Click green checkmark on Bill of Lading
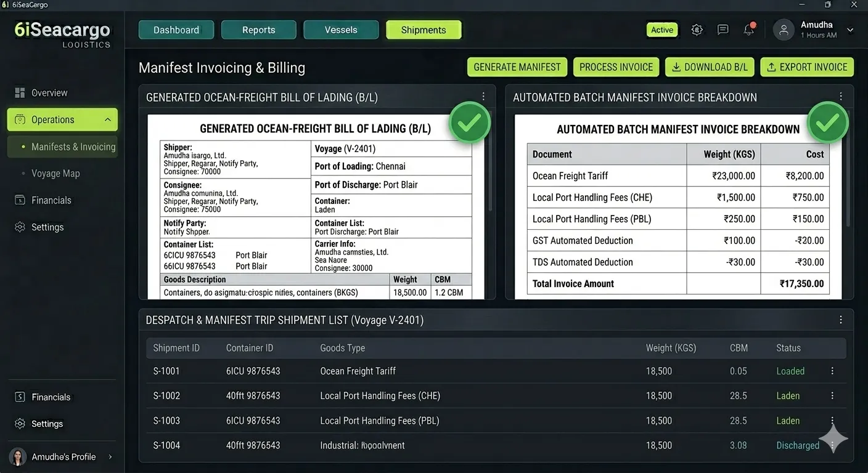 tap(470, 123)
